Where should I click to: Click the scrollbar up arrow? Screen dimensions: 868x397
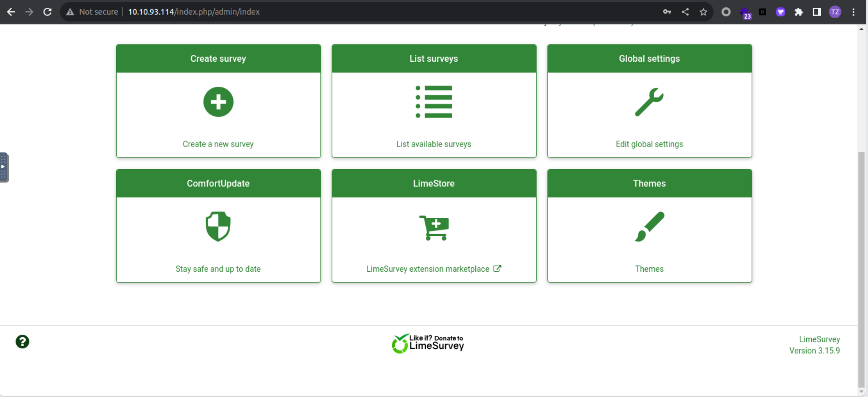(x=861, y=29)
